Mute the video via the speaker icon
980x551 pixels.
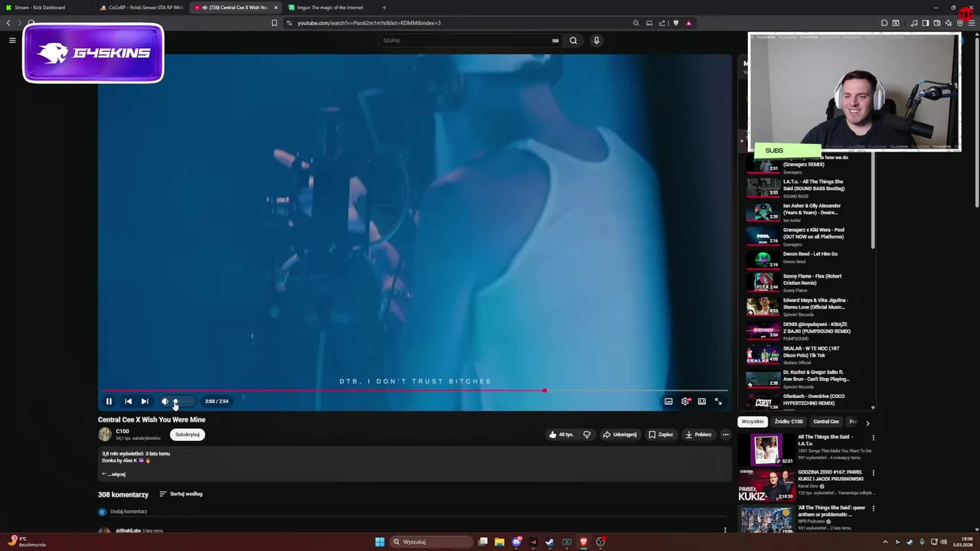165,401
